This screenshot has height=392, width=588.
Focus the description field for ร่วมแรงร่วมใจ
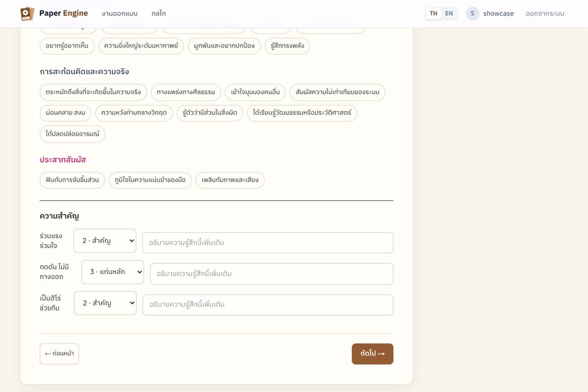coord(268,243)
